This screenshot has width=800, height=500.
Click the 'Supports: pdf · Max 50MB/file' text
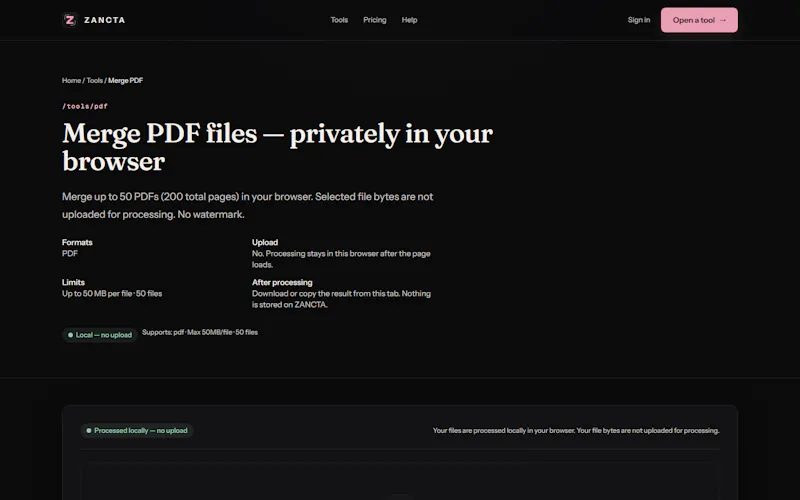pyautogui.click(x=200, y=332)
